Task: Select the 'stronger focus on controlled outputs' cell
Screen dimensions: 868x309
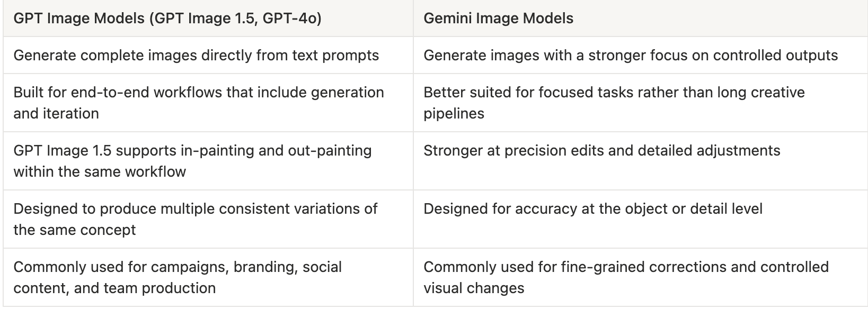Action: 631,56
